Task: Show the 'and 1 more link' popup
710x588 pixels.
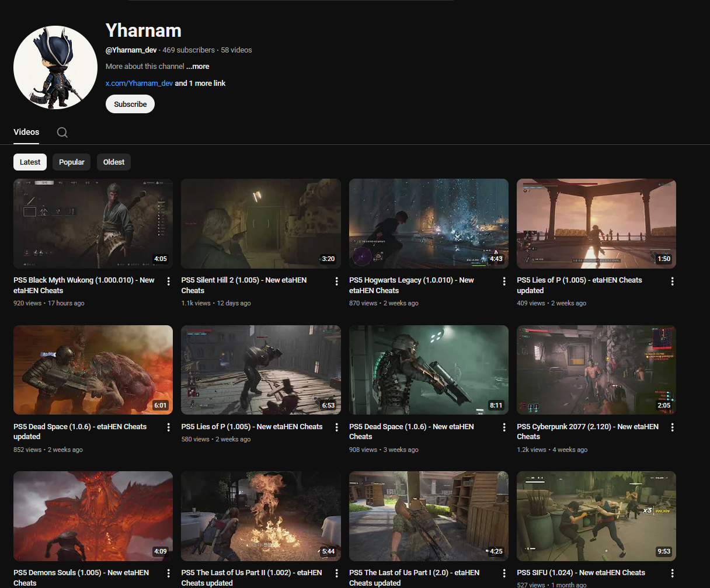Action: point(200,83)
